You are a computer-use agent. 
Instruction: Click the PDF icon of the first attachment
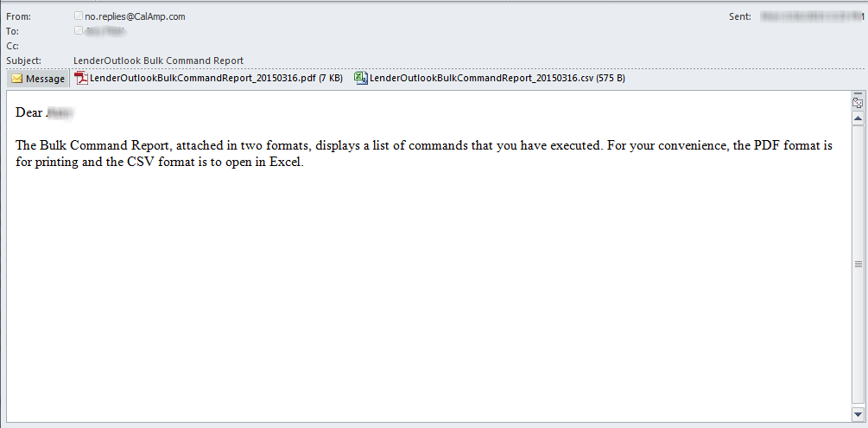(x=82, y=79)
